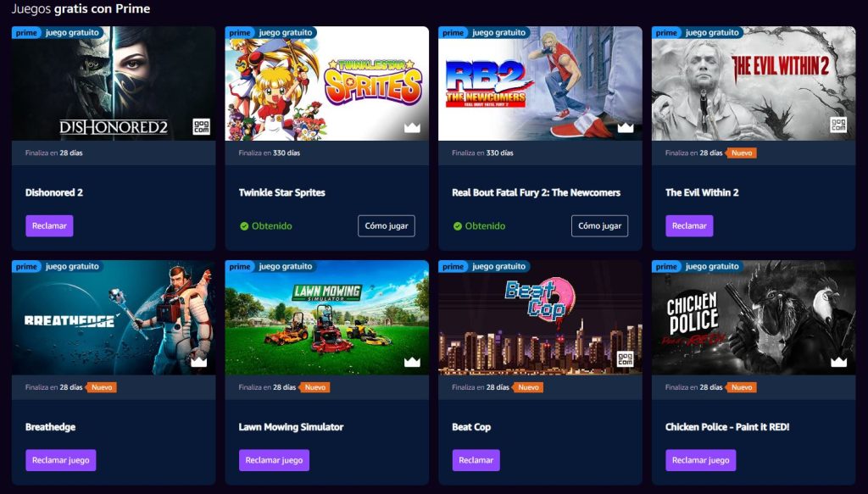Click the crown icon on Real Bout Fatal Fury 2
868x494 pixels.
pyautogui.click(x=626, y=128)
